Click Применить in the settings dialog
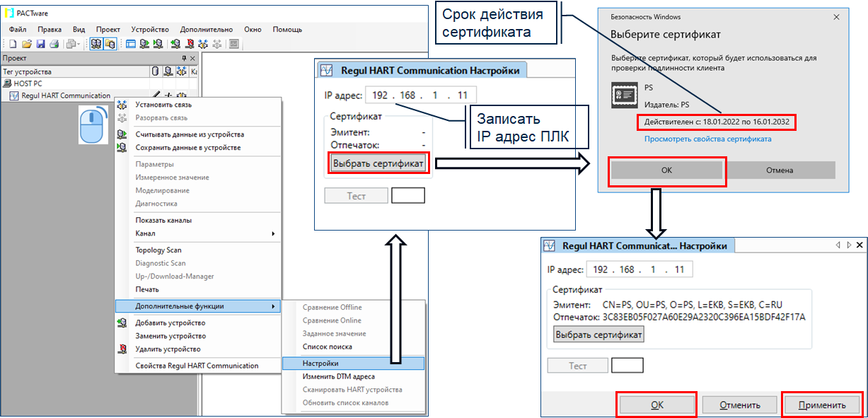 point(822,405)
